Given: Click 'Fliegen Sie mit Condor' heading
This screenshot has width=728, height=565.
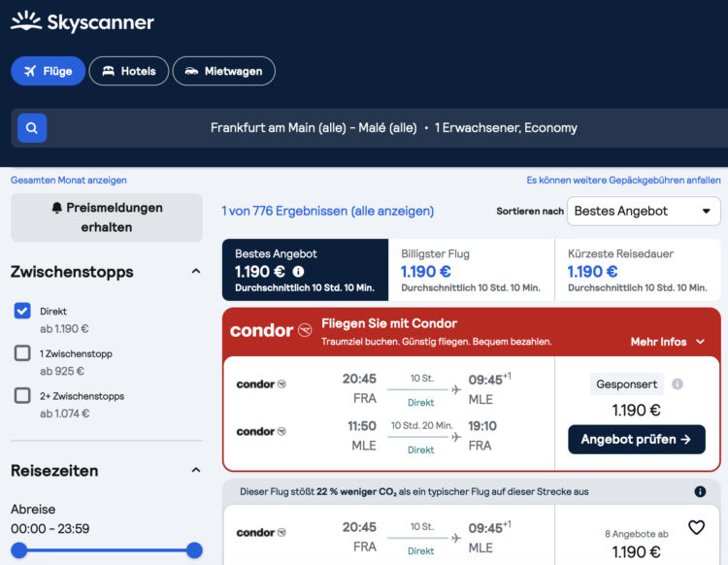Looking at the screenshot, I should [x=389, y=323].
